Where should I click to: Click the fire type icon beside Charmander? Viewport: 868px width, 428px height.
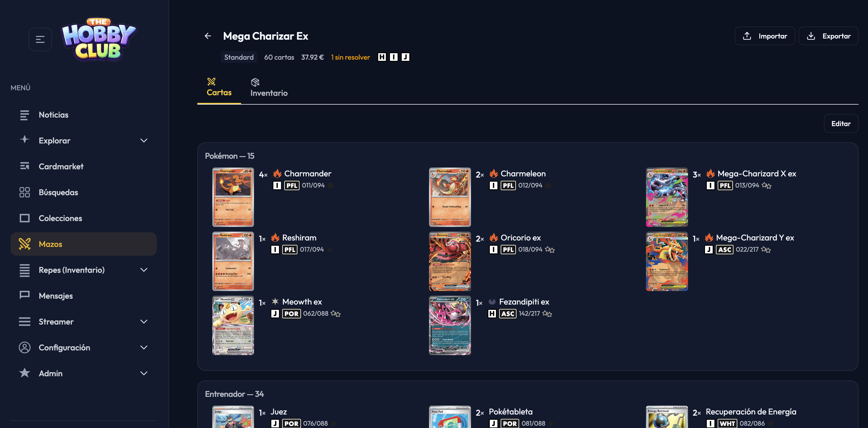point(277,173)
